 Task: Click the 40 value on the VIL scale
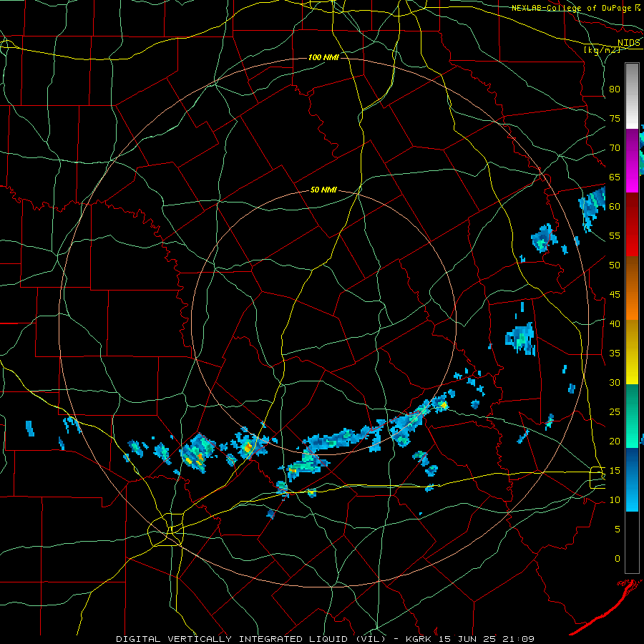[x=615, y=324]
